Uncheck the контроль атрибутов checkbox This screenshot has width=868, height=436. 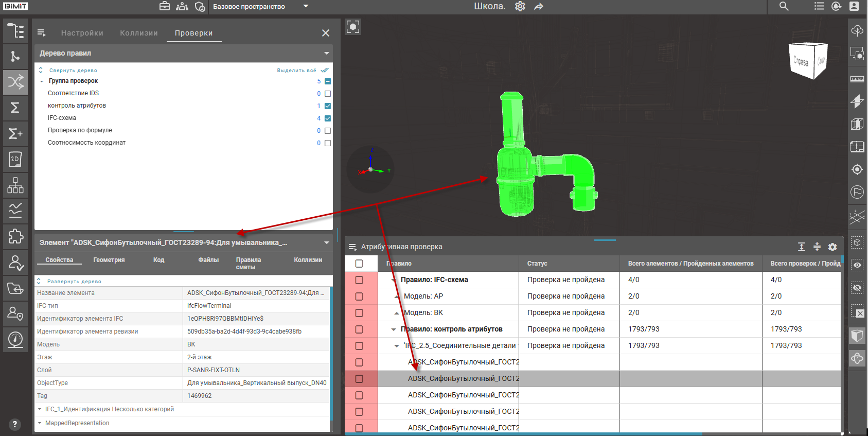pyautogui.click(x=328, y=106)
